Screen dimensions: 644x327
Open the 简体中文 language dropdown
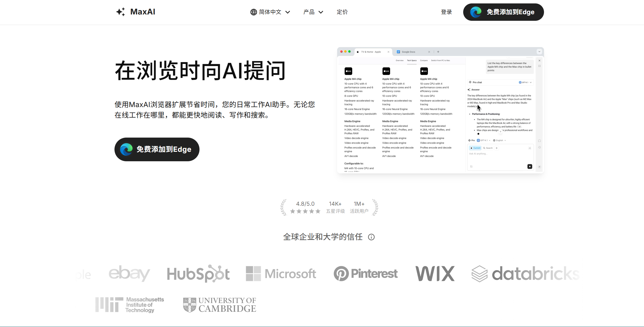(x=270, y=12)
